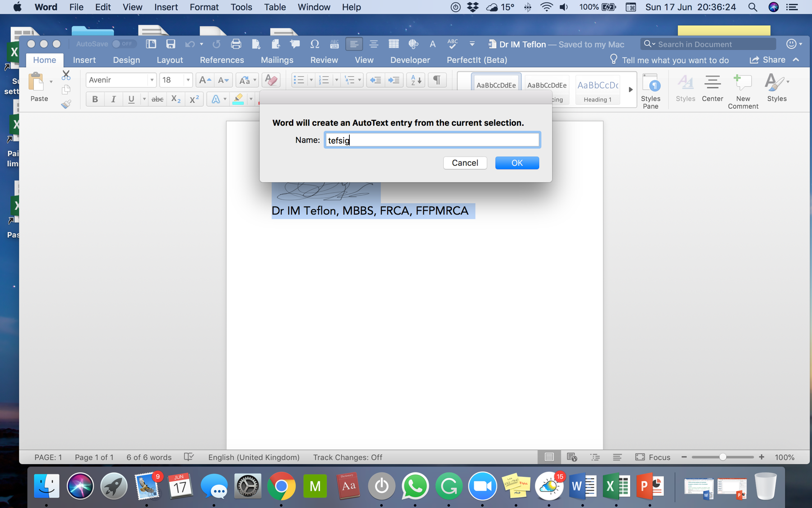Toggle Italic formatting
Image resolution: width=812 pixels, height=508 pixels.
coord(113,99)
